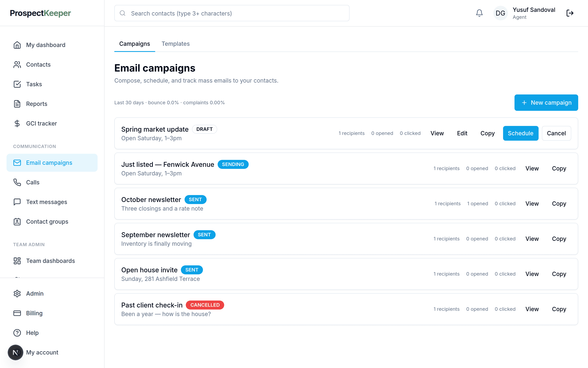Copy the Just listed Fenwick Avenue campaign

pyautogui.click(x=559, y=168)
